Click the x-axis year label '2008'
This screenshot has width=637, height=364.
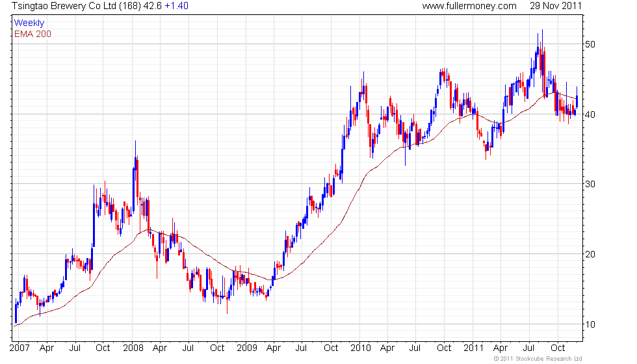(x=133, y=348)
